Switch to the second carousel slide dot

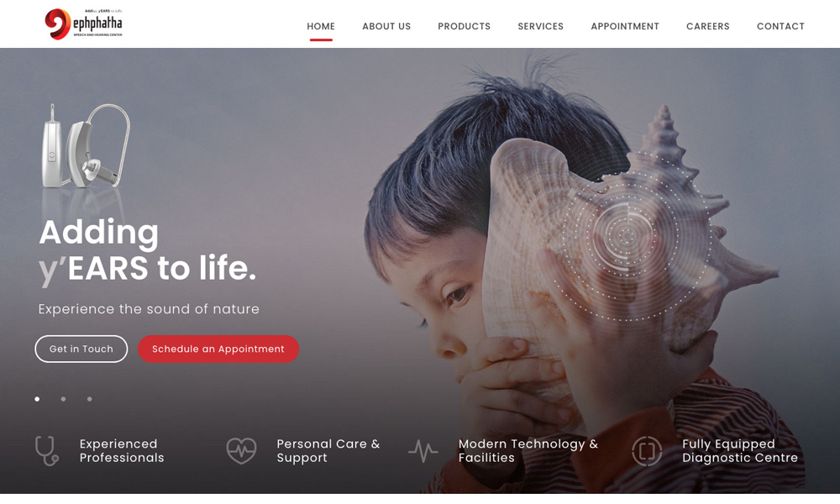pos(63,399)
